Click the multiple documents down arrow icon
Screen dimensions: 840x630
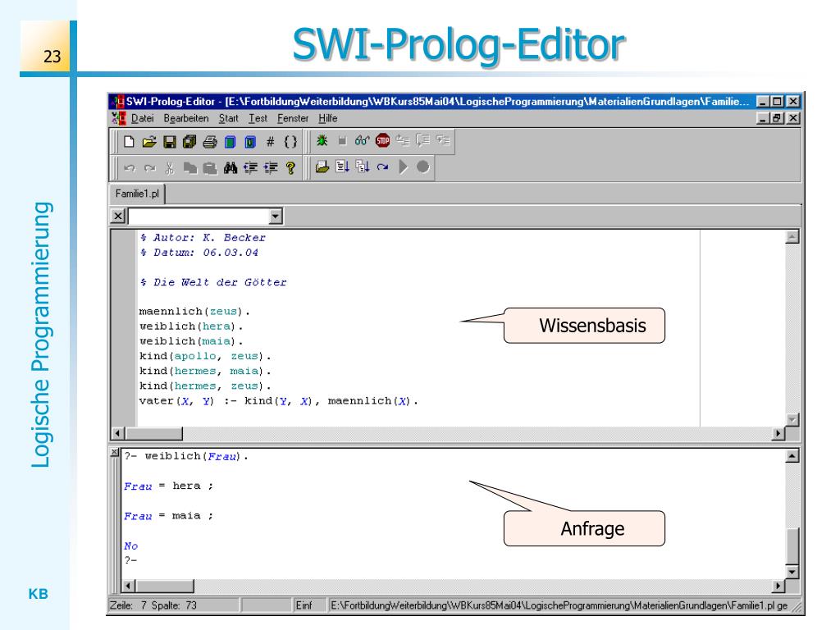pyautogui.click(x=363, y=167)
